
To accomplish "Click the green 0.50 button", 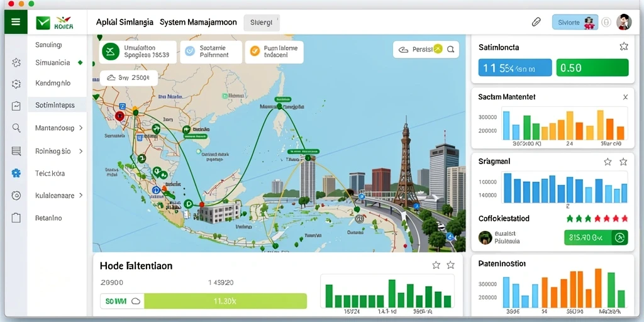I will 592,68.
